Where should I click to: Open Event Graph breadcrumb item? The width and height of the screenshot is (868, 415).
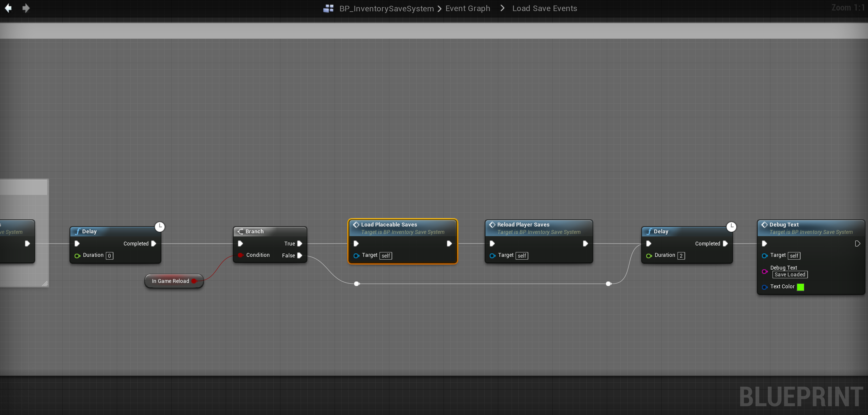click(467, 9)
